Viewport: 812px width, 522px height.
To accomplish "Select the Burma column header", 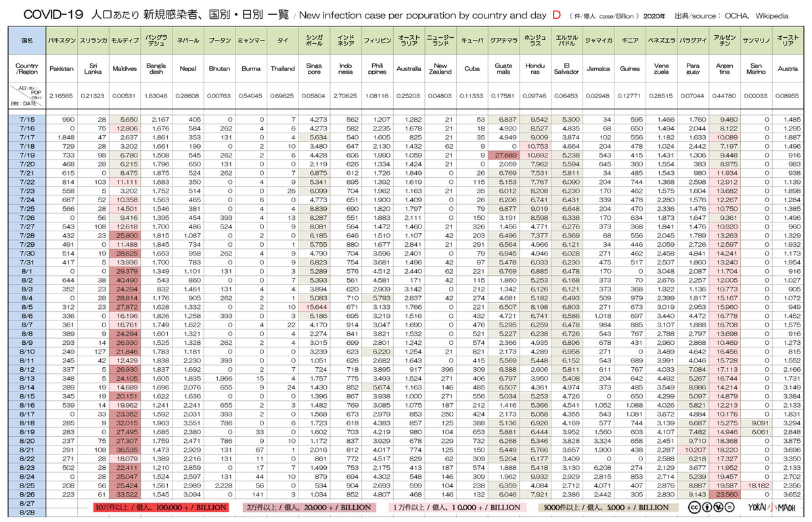I will (x=251, y=69).
